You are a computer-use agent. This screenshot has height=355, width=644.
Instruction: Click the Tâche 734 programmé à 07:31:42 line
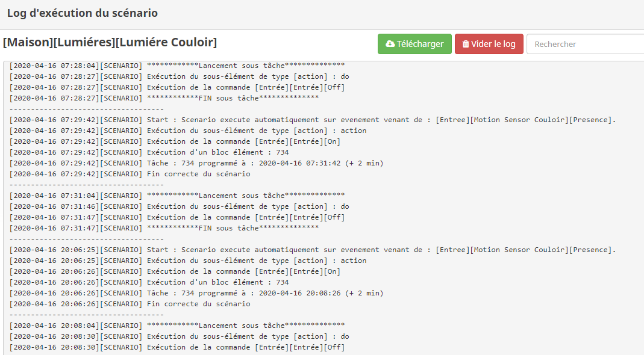pos(196,163)
